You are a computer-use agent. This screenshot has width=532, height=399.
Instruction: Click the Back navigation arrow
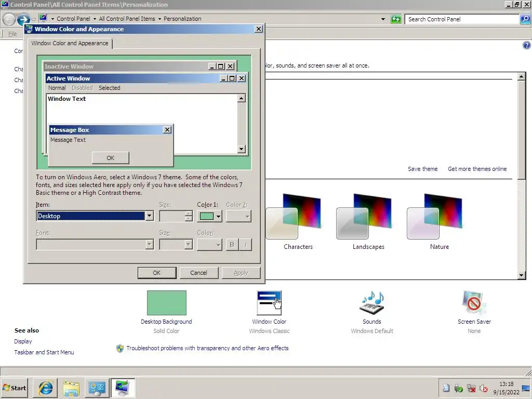(x=9, y=19)
